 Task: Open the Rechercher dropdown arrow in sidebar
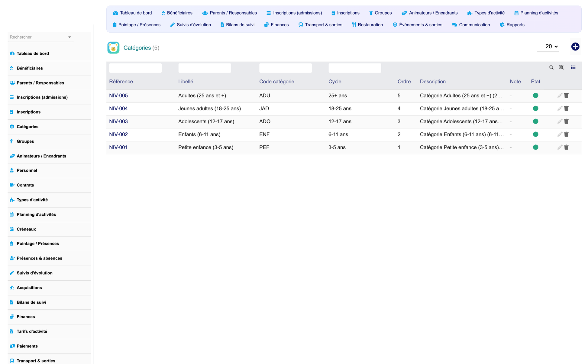click(69, 37)
